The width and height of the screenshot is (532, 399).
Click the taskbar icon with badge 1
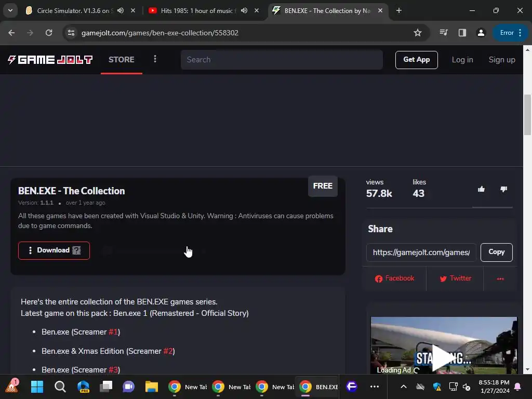pos(11,386)
